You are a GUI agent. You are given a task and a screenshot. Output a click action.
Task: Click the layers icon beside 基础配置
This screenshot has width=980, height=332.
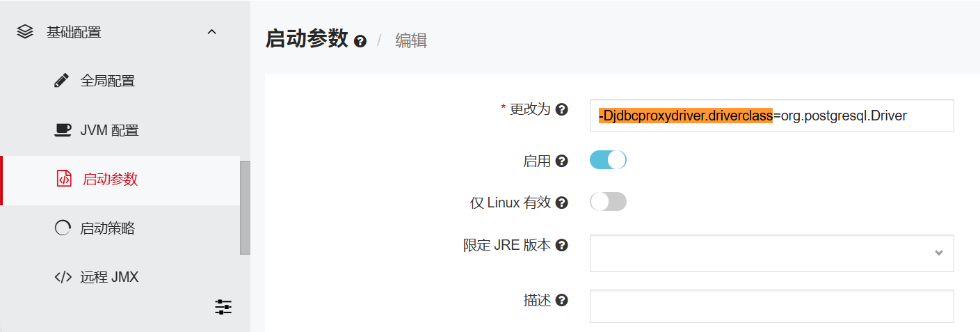pos(25,32)
